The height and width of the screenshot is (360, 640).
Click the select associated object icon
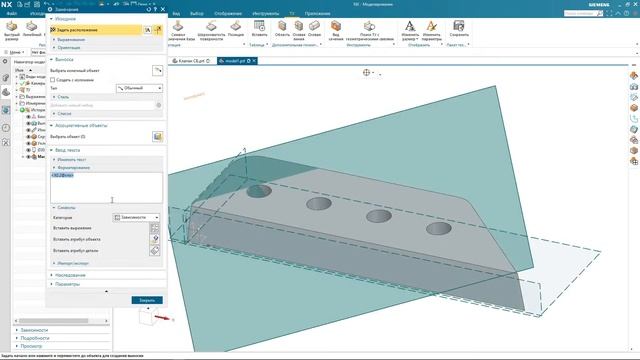(x=158, y=136)
